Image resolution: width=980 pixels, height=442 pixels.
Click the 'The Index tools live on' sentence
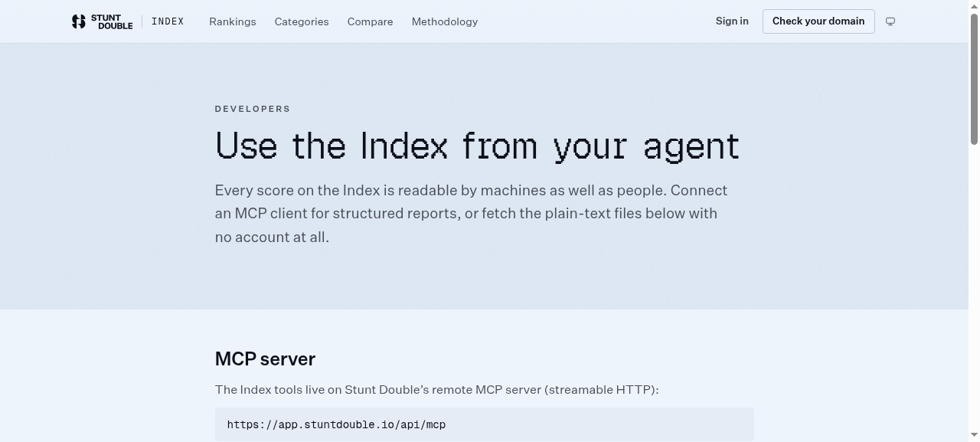pyautogui.click(x=437, y=389)
